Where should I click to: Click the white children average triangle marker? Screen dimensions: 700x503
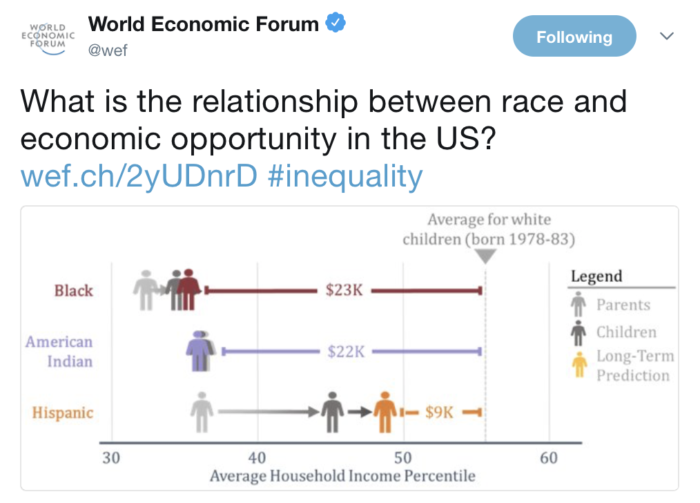pos(485,256)
